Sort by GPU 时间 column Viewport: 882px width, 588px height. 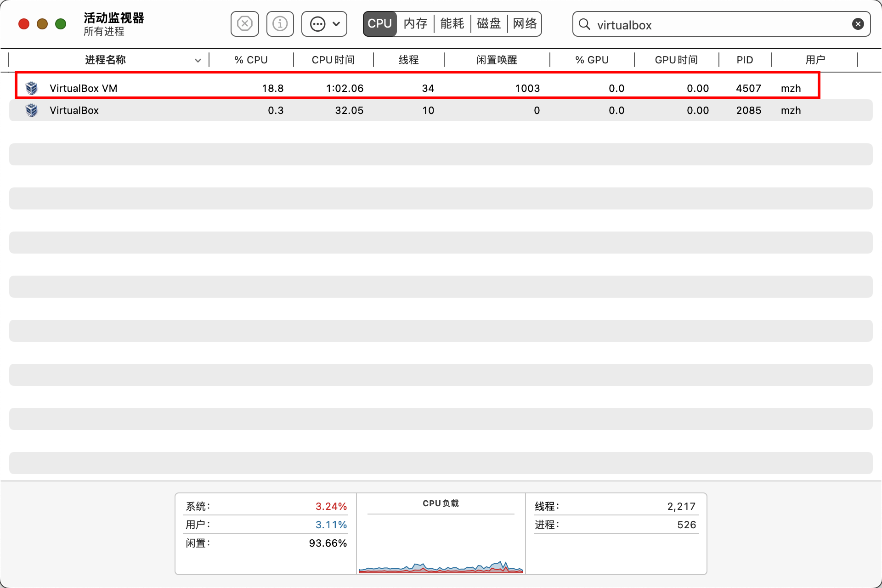(676, 60)
